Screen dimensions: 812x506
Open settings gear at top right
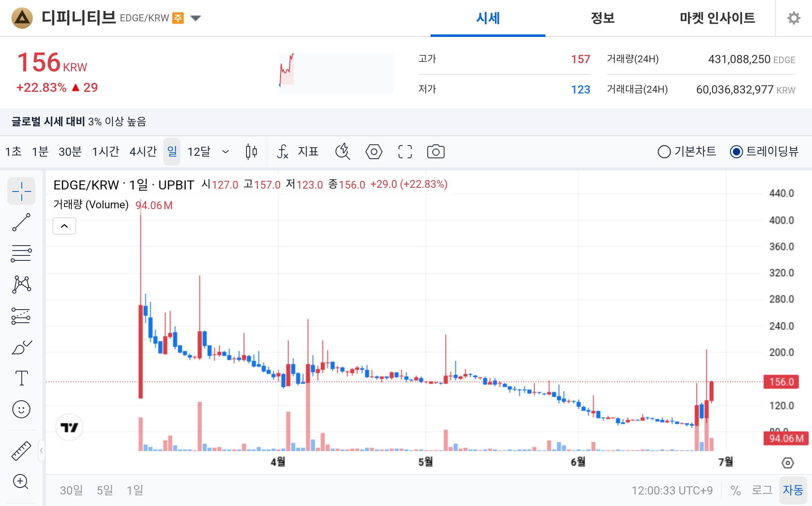coord(794,18)
